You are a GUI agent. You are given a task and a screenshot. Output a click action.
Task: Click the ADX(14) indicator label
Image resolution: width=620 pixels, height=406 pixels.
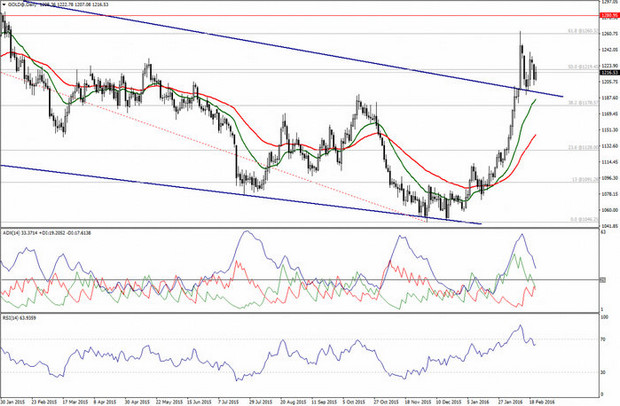tap(12, 233)
